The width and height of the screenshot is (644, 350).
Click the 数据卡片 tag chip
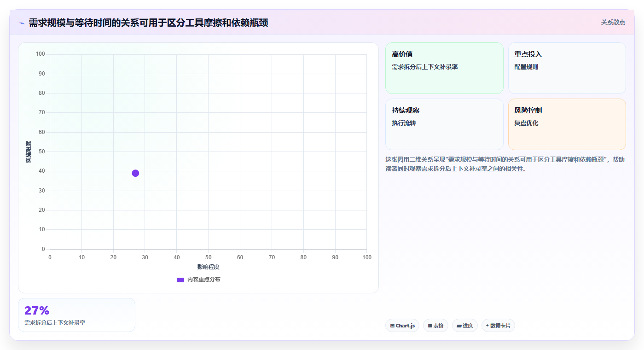[498, 326]
